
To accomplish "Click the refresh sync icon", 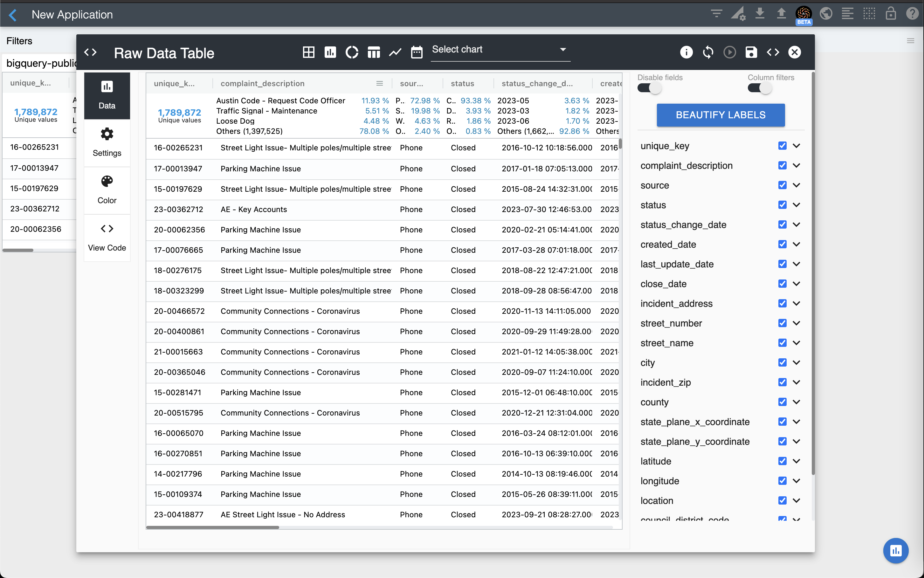I will (707, 52).
